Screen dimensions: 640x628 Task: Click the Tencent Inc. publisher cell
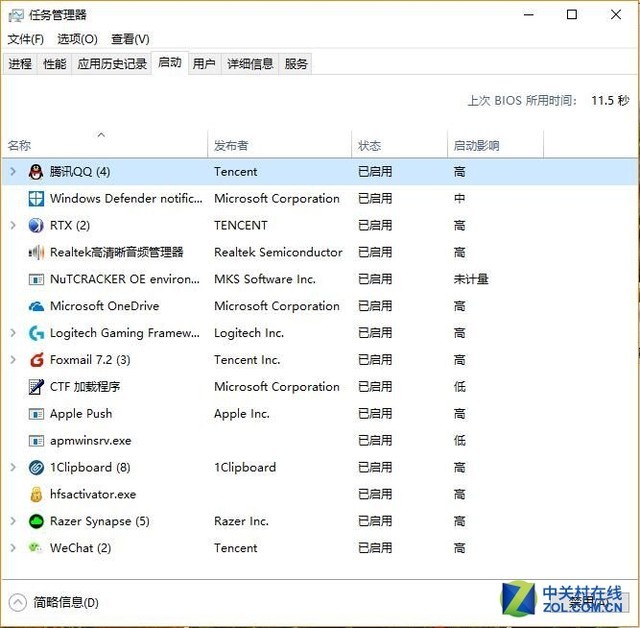(247, 360)
